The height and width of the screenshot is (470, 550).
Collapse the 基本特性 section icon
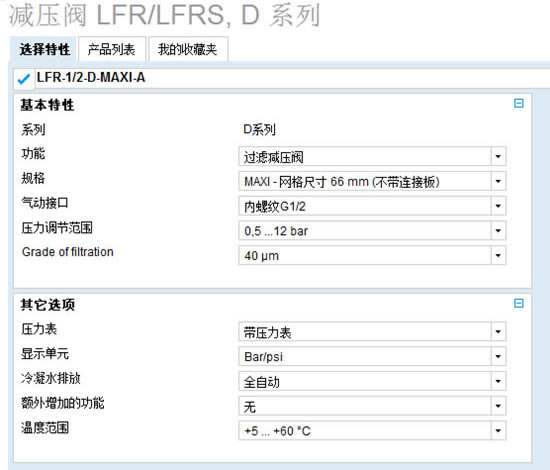click(x=518, y=103)
